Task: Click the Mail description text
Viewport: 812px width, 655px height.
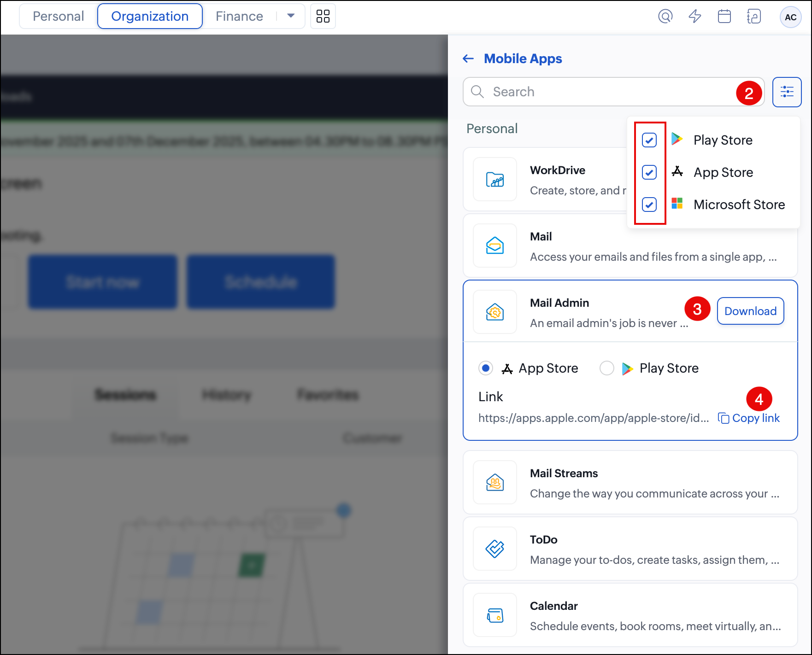Action: coord(653,257)
